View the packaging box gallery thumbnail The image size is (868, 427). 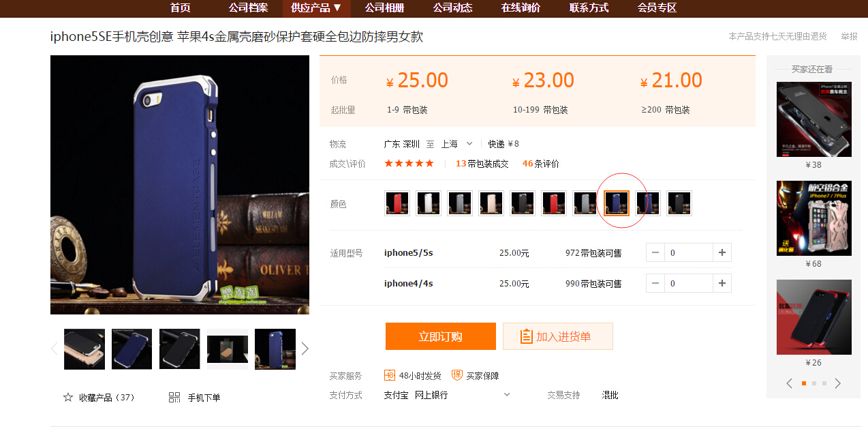228,349
